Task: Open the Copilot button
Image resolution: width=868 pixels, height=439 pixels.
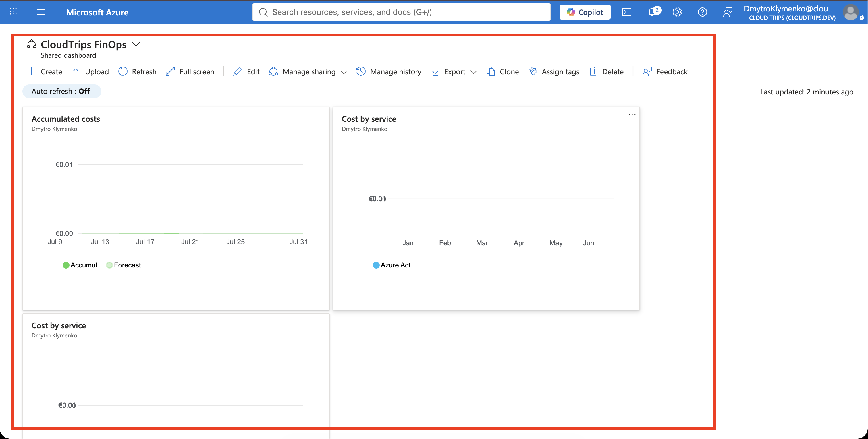Action: tap(585, 12)
